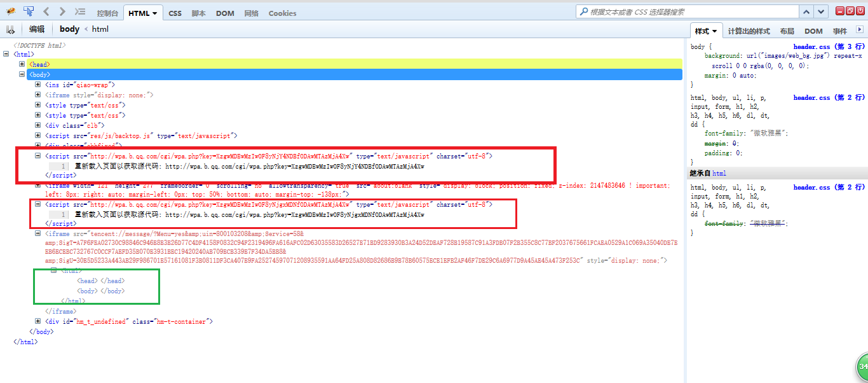
Task: Expand the second style text/css node
Action: [38, 115]
